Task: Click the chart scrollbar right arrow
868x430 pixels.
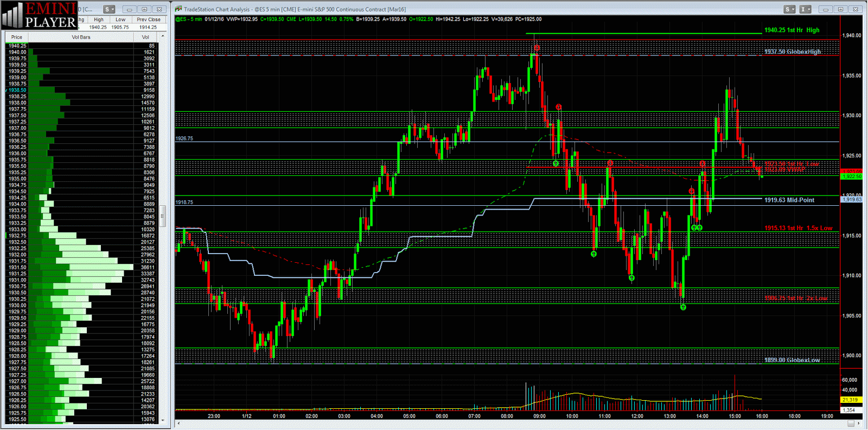Action: point(859,423)
